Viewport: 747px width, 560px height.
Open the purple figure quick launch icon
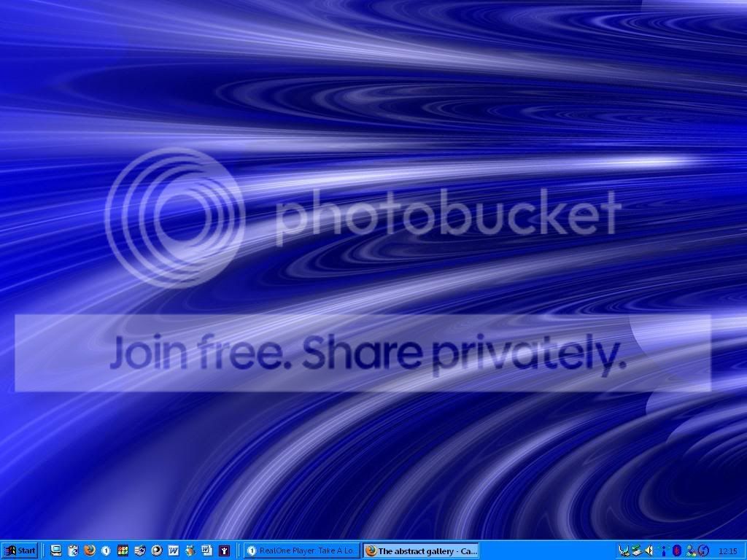pos(224,551)
